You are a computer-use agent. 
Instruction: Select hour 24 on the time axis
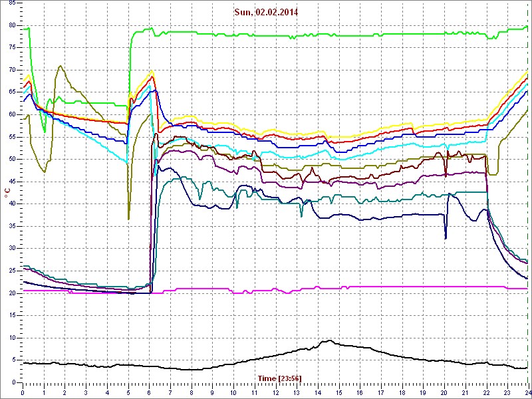[x=527, y=392]
